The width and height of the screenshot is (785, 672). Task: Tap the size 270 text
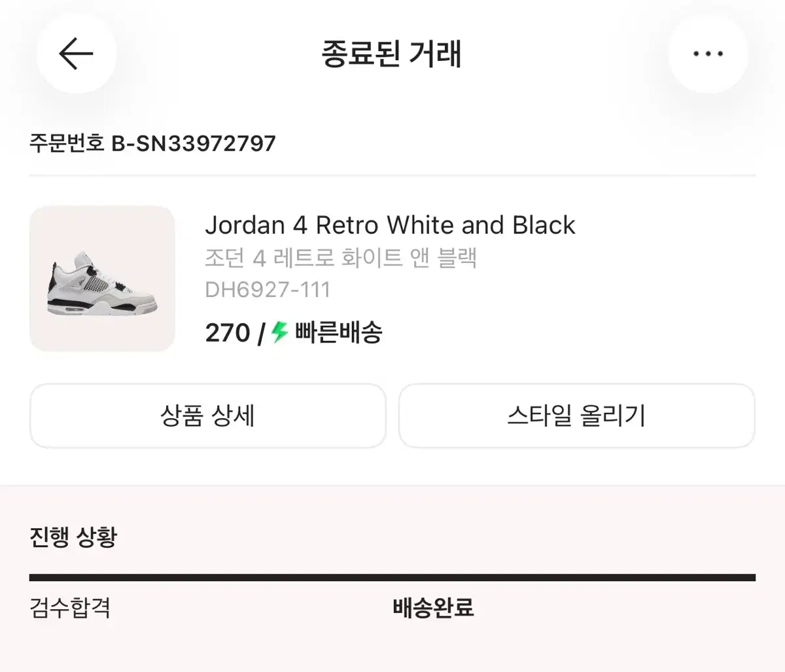(228, 333)
